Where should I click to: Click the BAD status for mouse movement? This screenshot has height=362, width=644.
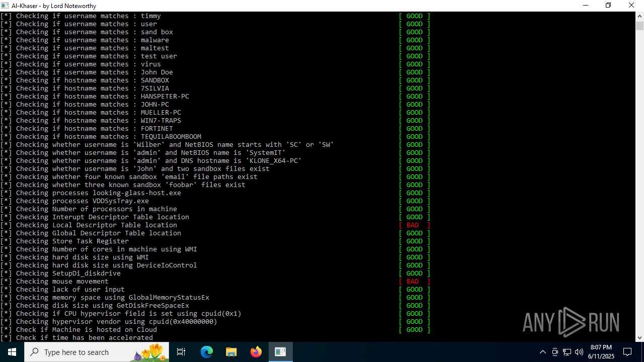click(415, 282)
